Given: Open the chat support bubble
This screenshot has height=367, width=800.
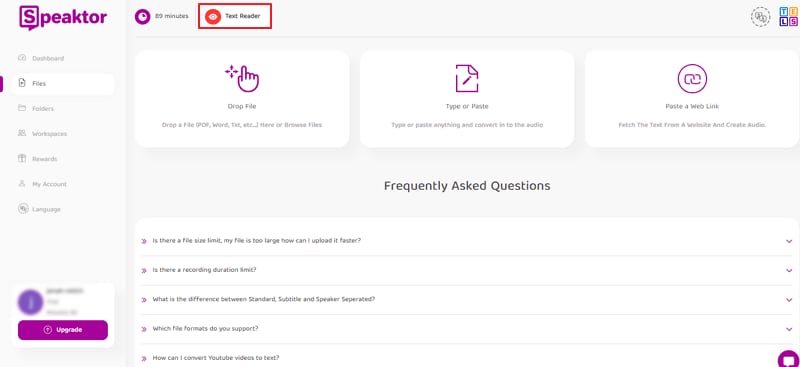Looking at the screenshot, I should tap(789, 359).
